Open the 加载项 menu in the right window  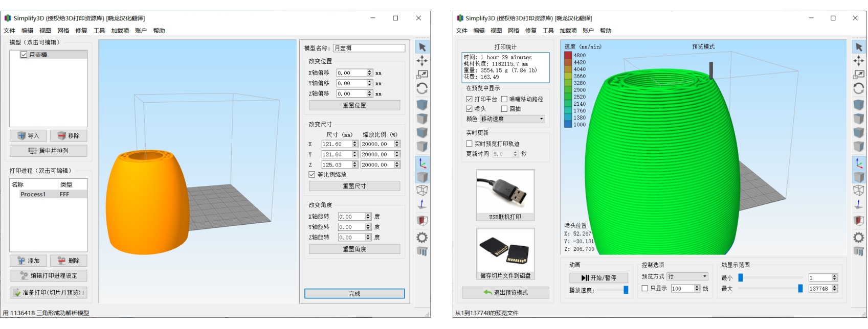(x=568, y=31)
